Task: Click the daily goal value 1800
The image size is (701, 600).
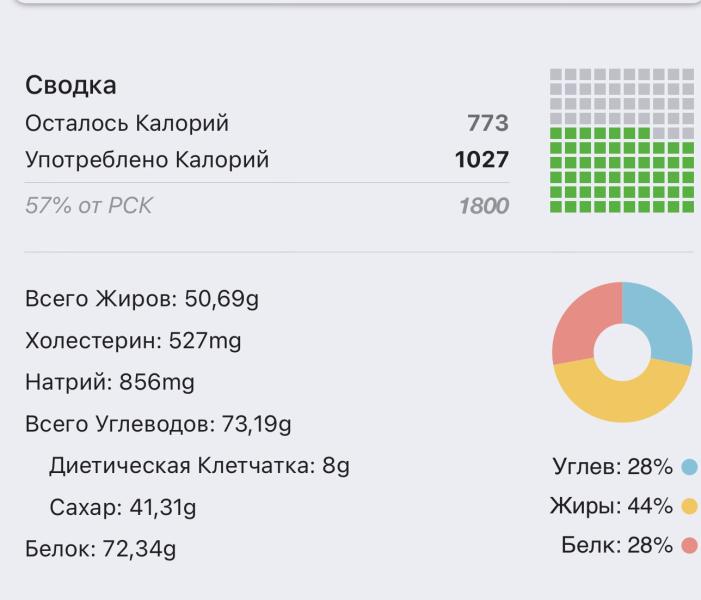Action: [483, 207]
